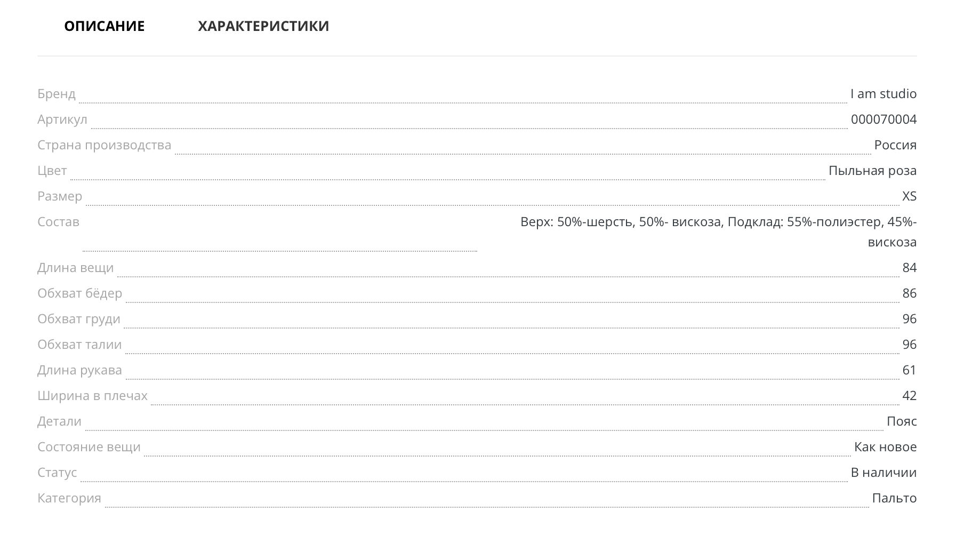This screenshot has width=980, height=543.
Task: Click the details value Пояс
Action: pos(902,421)
